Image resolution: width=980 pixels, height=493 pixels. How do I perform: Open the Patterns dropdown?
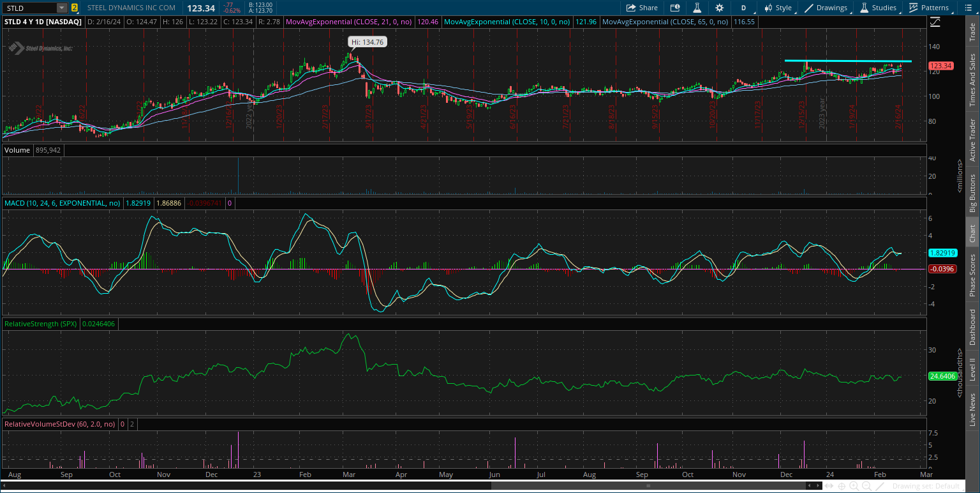pyautogui.click(x=929, y=8)
